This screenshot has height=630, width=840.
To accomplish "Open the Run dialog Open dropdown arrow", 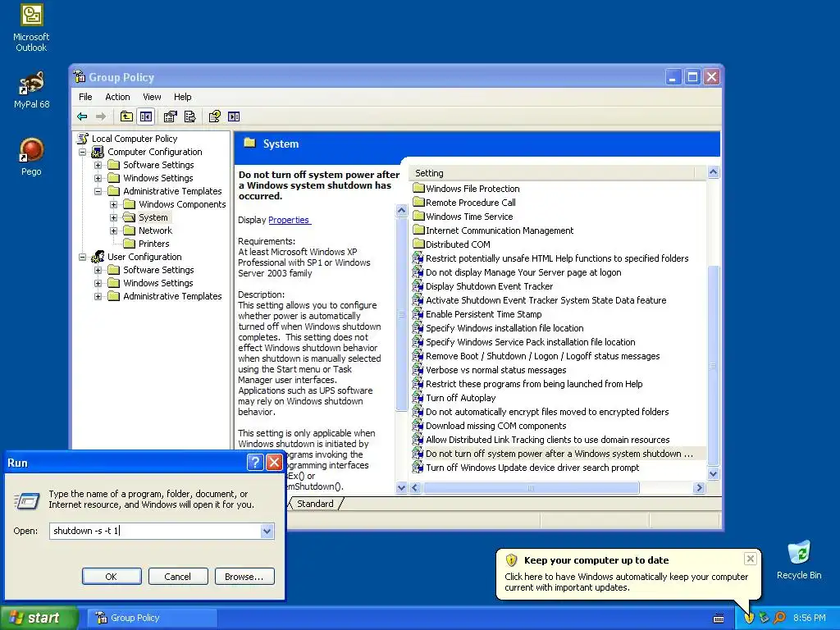I will click(x=267, y=531).
